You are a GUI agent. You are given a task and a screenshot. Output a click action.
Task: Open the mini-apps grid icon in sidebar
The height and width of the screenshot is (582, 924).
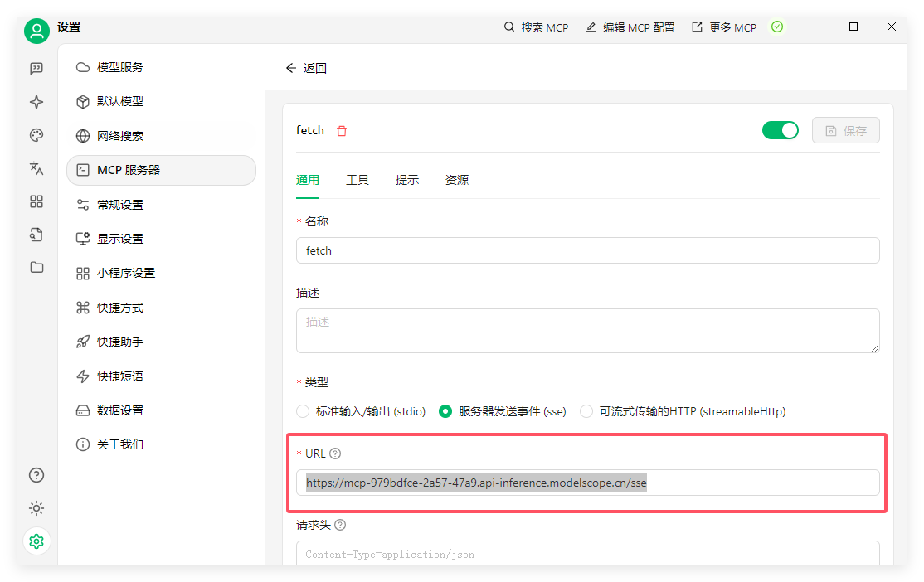(x=36, y=201)
